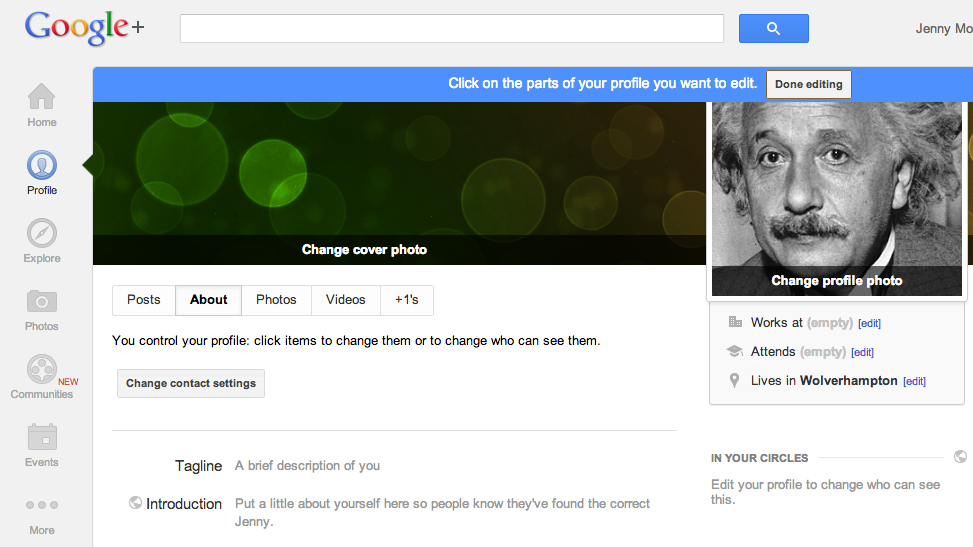Switch to the Videos tab
Viewport: 973px width, 547px height.
345,300
